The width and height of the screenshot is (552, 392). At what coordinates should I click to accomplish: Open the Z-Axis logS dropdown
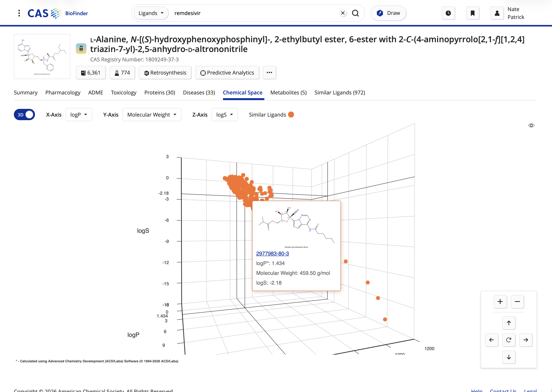(225, 115)
